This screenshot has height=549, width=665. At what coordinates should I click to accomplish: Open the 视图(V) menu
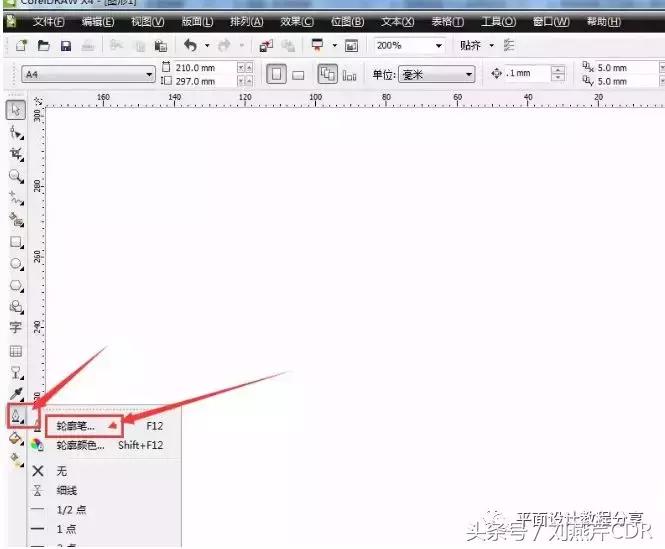148,22
